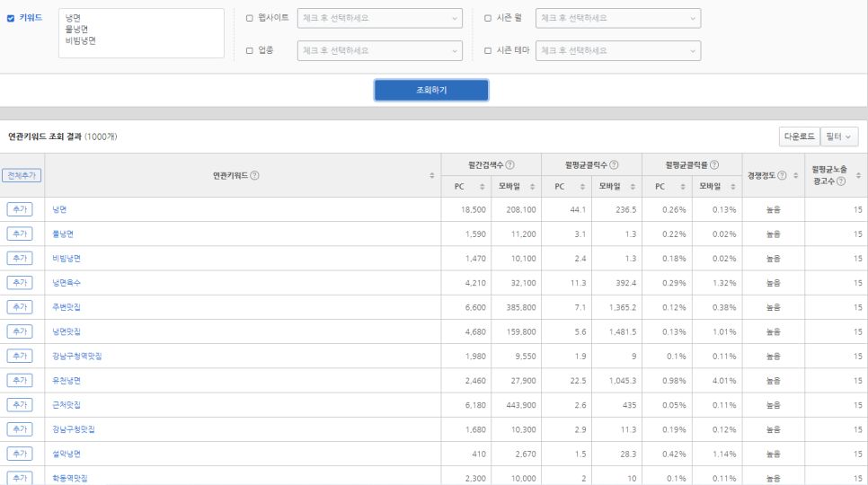Click help icon beside 월평균클릭수 header
The height and width of the screenshot is (485, 868).
614,164
